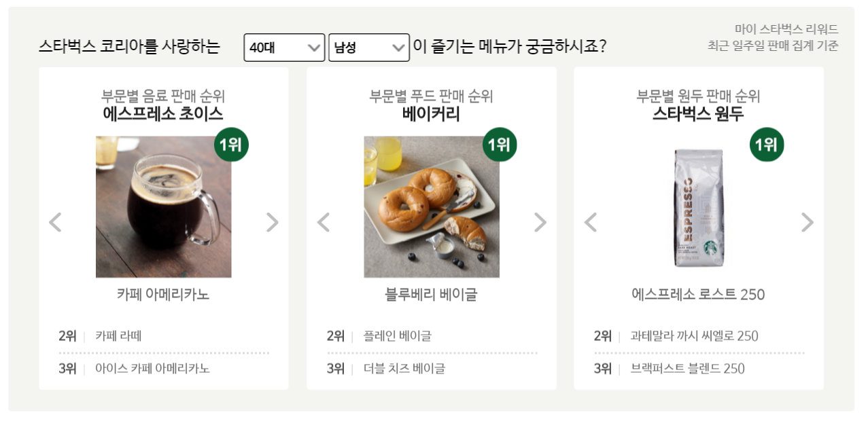Click the right carousel arrow on 에스프레소 초이스 card
The image size is (868, 421).
click(x=271, y=222)
